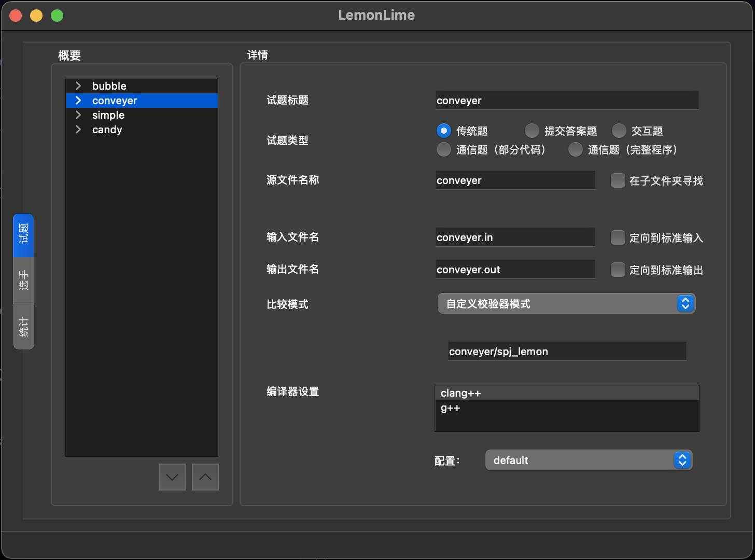Select the 交互题 problem type
Image resolution: width=755 pixels, height=560 pixels.
click(619, 131)
